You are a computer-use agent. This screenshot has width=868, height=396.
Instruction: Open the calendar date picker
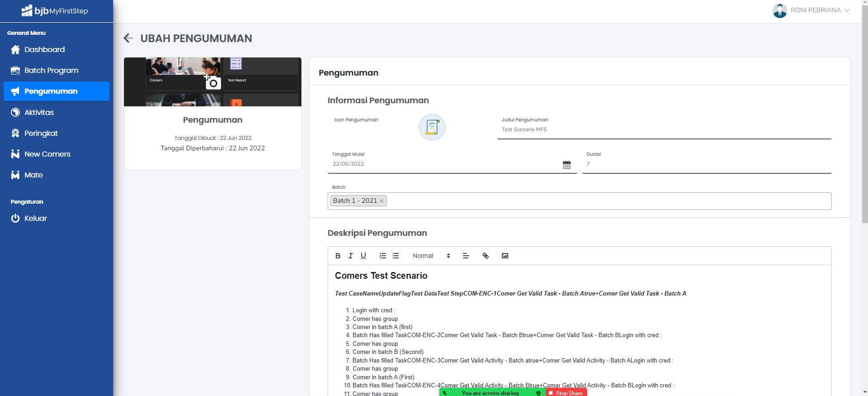tap(567, 165)
